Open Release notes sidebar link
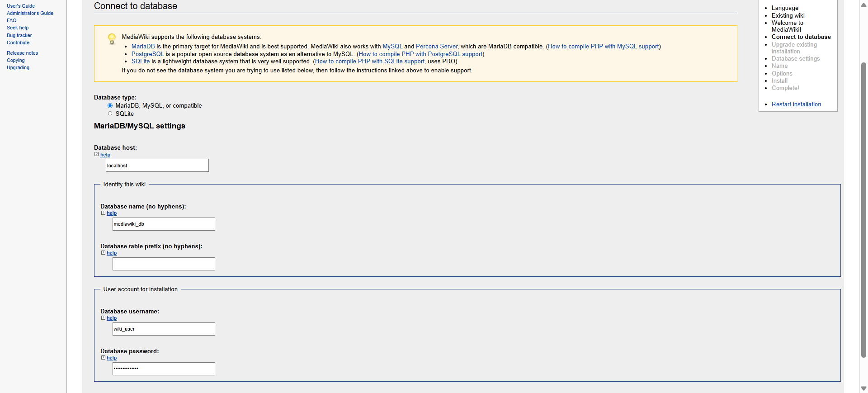 point(22,53)
